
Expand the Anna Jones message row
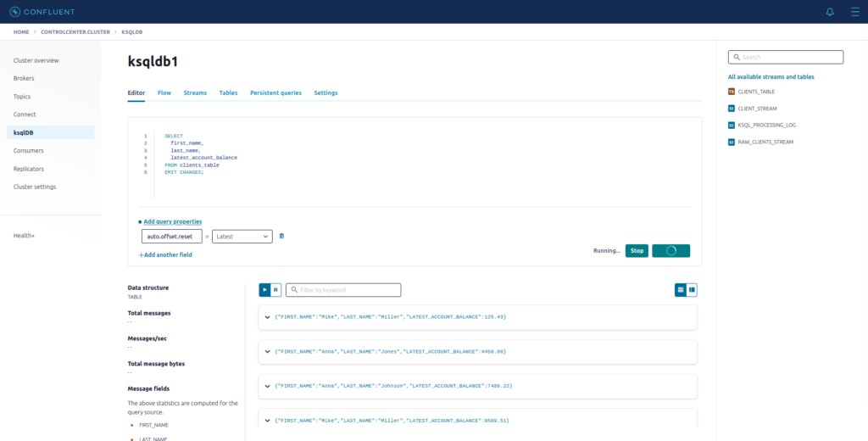267,351
